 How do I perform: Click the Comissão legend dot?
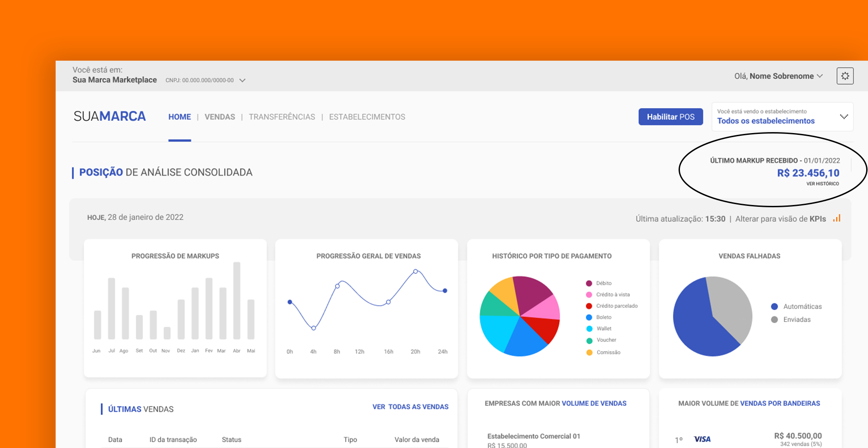[590, 353]
